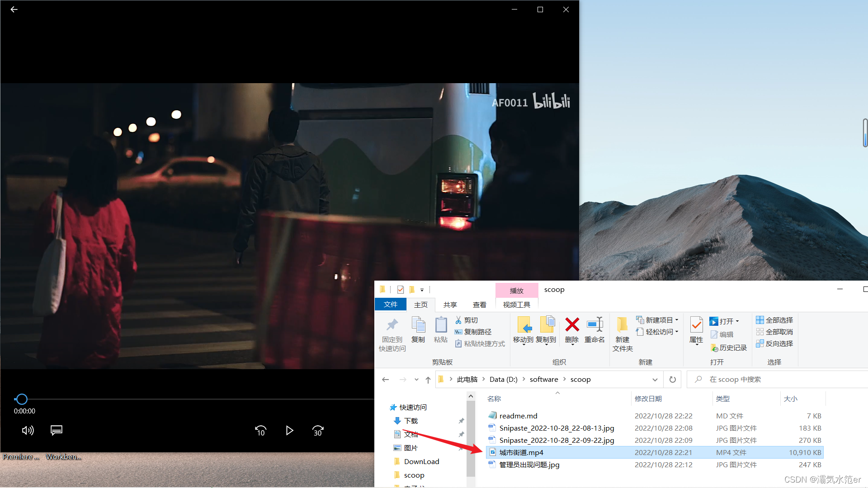Click 此电脑 in the address path
Viewport: 868px width, 488px height.
coord(467,380)
